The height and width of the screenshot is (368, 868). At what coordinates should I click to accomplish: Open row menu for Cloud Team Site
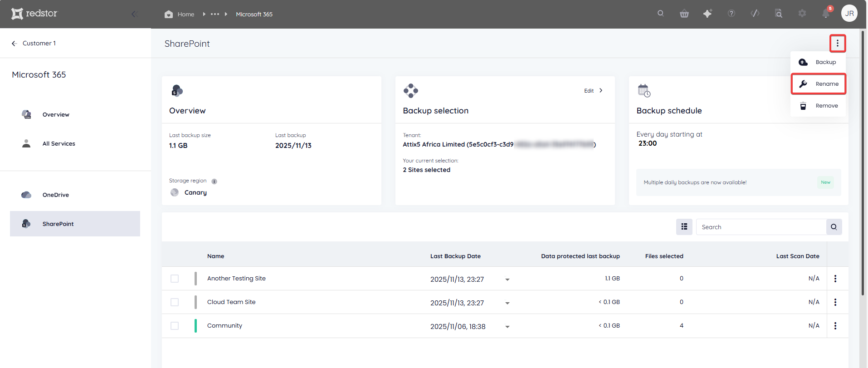(835, 302)
